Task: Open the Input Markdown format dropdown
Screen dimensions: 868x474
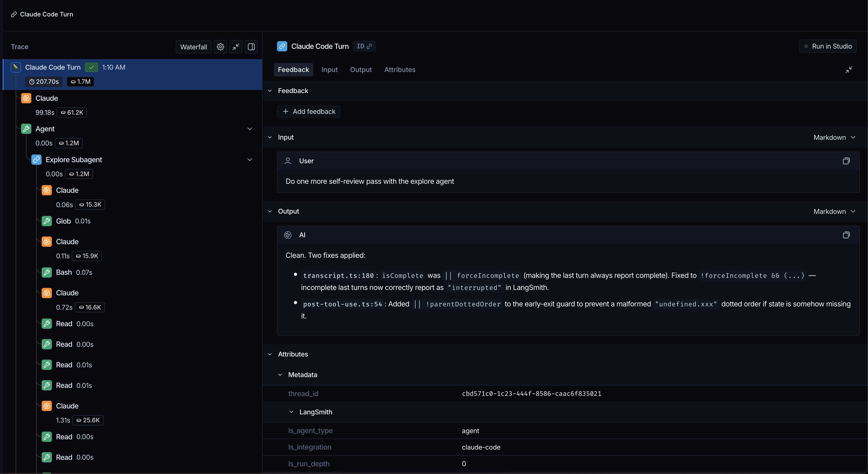Action: click(834, 138)
